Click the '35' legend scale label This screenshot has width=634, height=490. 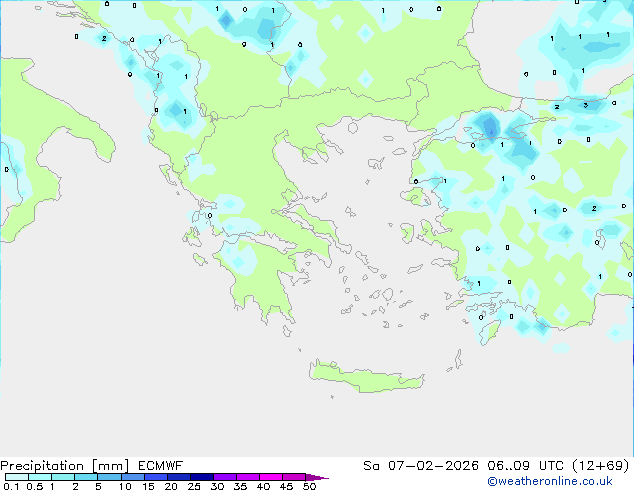coord(240,486)
